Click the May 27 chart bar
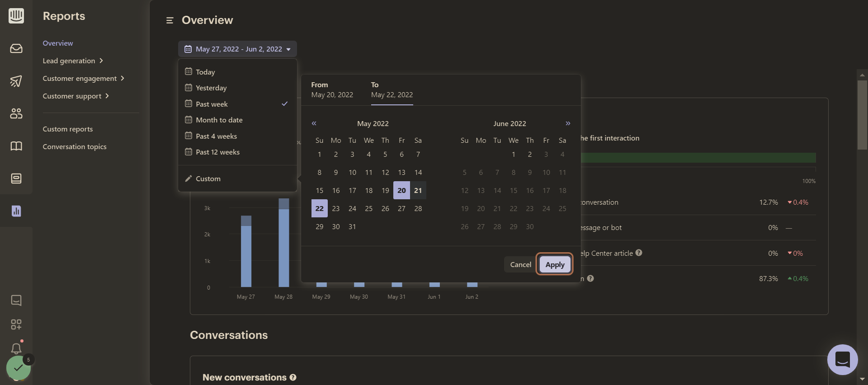 click(246, 251)
